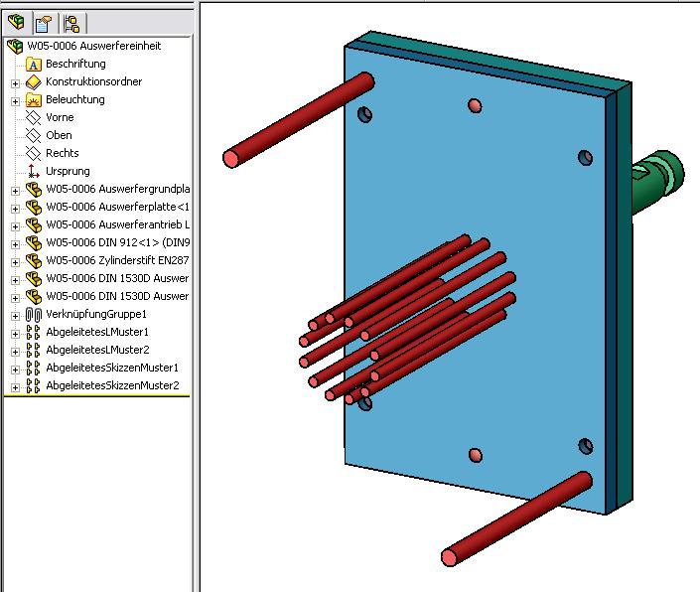Switch to the ConfigurationManager tab

[71, 24]
